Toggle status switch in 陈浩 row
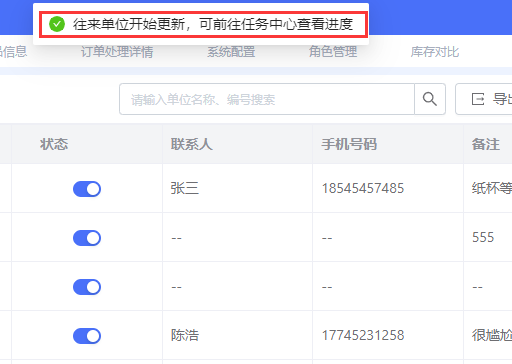Screen dimensions: 512x364 coord(87,336)
